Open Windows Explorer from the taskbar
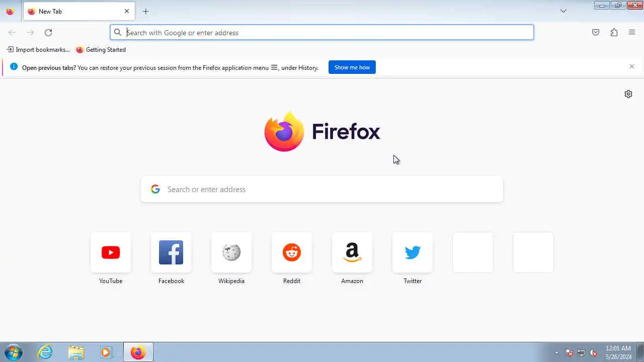This screenshot has height=362, width=644. click(75, 352)
